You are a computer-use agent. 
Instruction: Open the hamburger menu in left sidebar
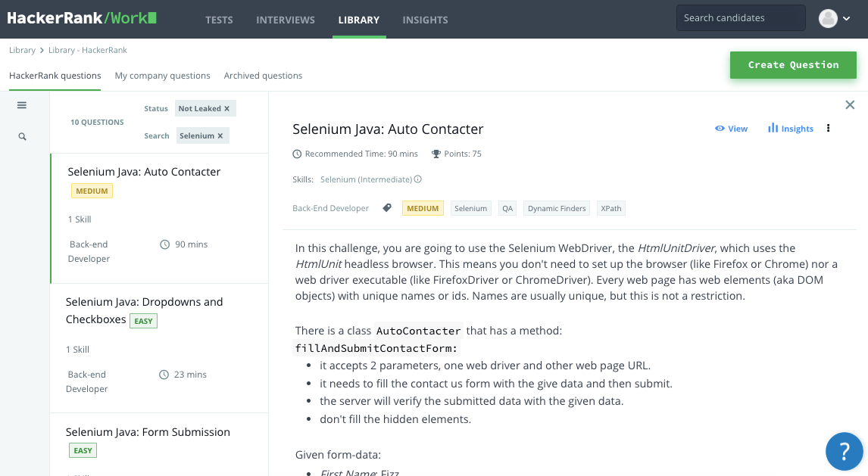click(x=22, y=105)
